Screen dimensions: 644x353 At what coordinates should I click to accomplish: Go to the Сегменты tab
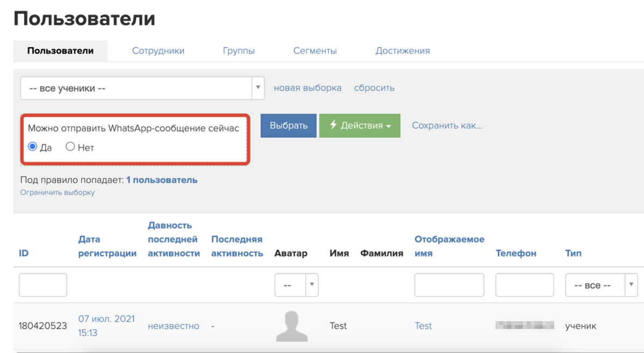315,51
